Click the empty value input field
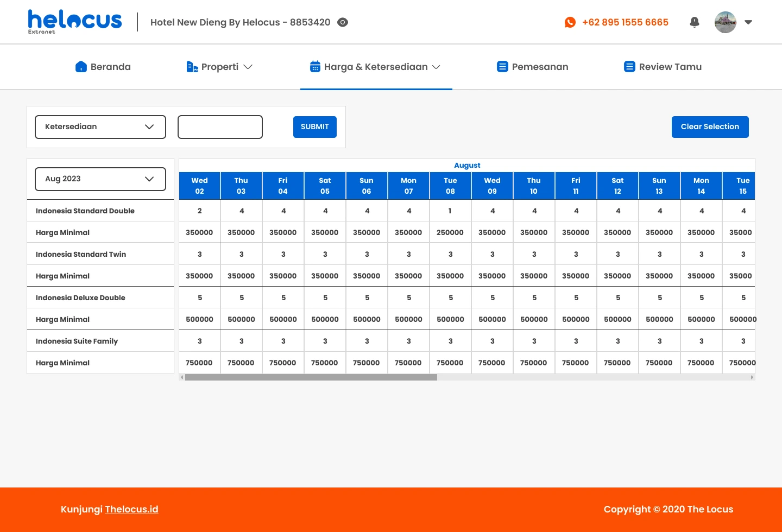The width and height of the screenshot is (782, 532). coord(220,127)
